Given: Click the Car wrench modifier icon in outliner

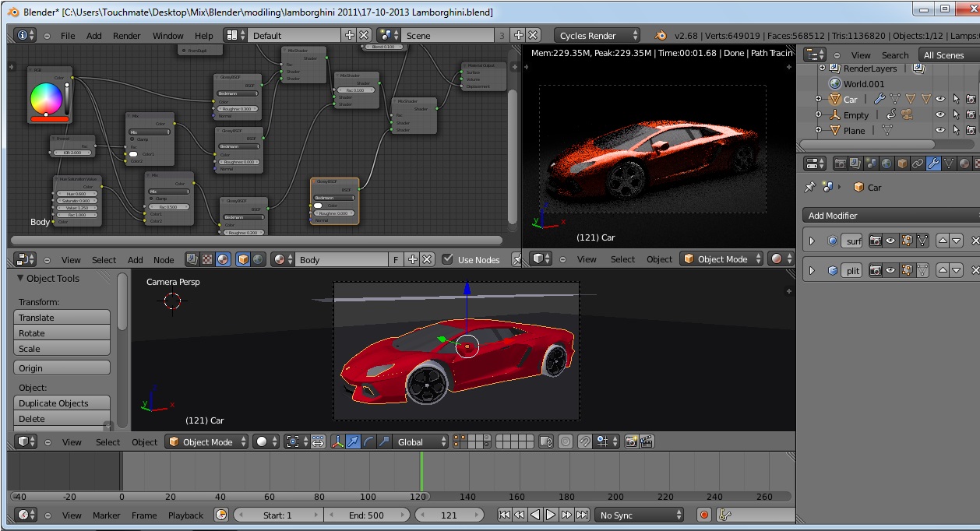Looking at the screenshot, I should pos(880,99).
